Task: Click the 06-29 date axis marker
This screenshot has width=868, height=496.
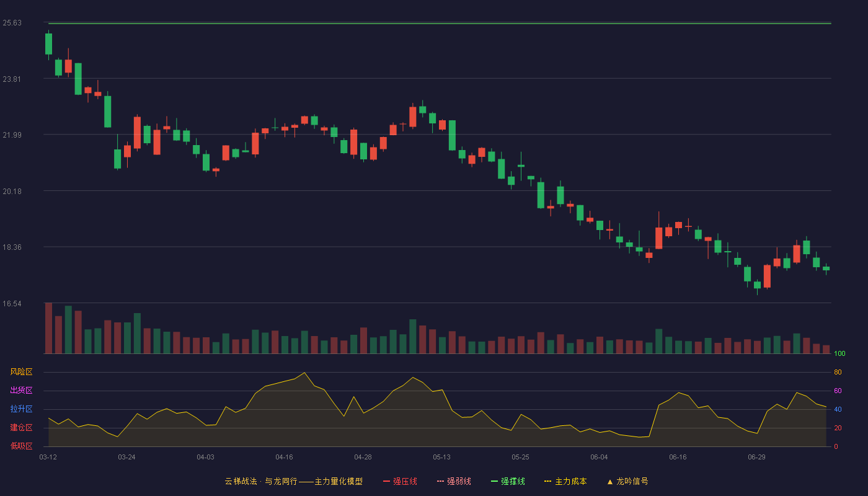Action: pos(756,457)
